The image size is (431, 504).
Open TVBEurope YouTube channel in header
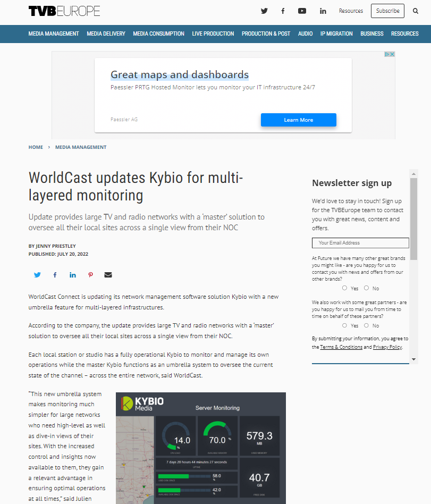pyautogui.click(x=302, y=11)
